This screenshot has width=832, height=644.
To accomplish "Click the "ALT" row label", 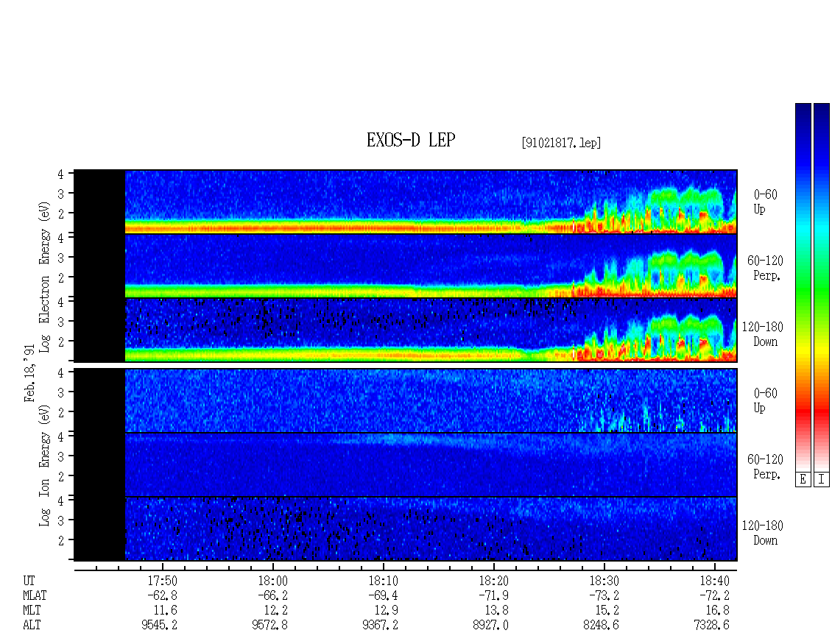I will [x=32, y=625].
